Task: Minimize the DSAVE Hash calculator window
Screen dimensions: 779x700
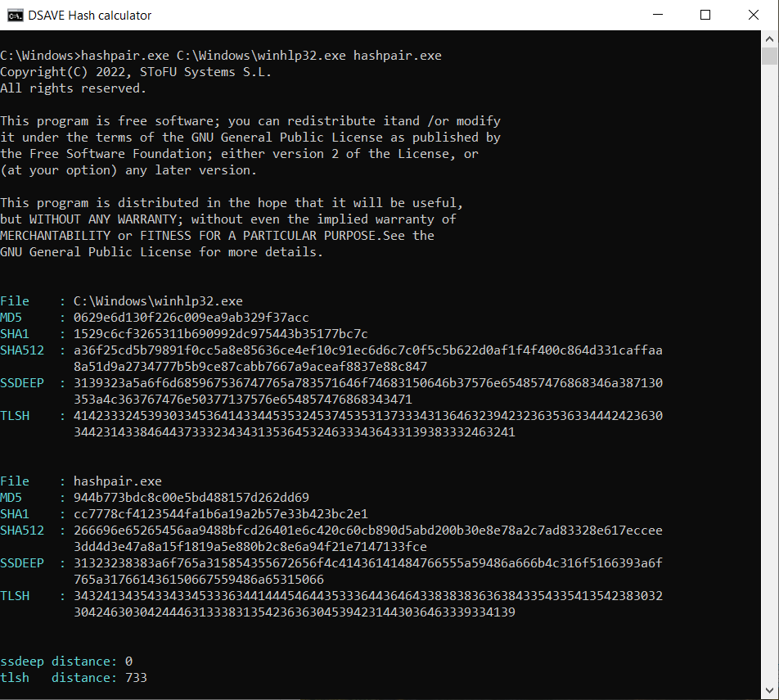Action: pos(667,15)
